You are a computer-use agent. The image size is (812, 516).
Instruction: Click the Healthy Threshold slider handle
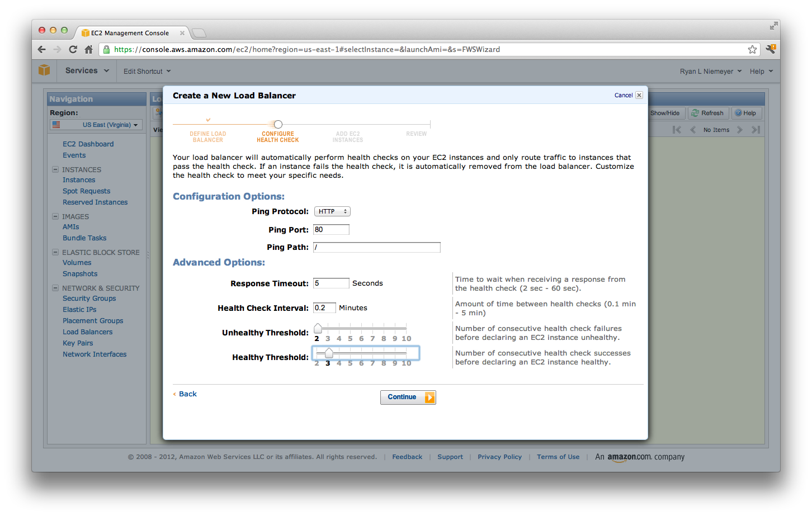click(x=329, y=353)
